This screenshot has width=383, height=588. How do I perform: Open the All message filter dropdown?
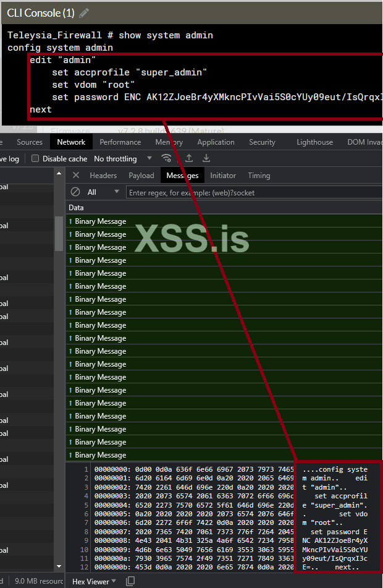[103, 192]
